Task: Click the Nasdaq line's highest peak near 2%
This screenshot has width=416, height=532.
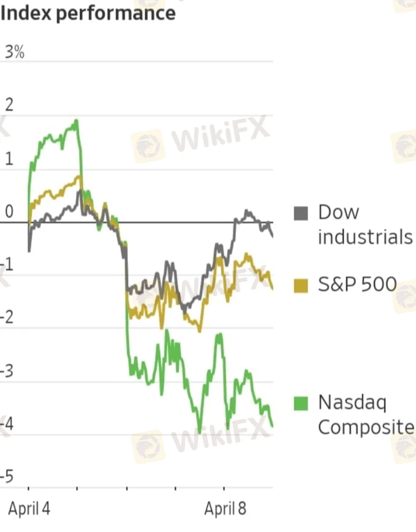Action: click(76, 121)
